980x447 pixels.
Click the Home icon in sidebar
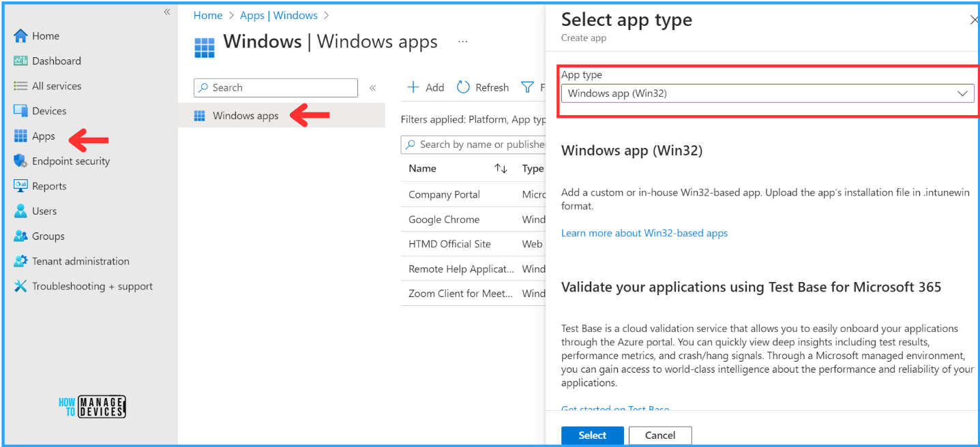click(20, 36)
